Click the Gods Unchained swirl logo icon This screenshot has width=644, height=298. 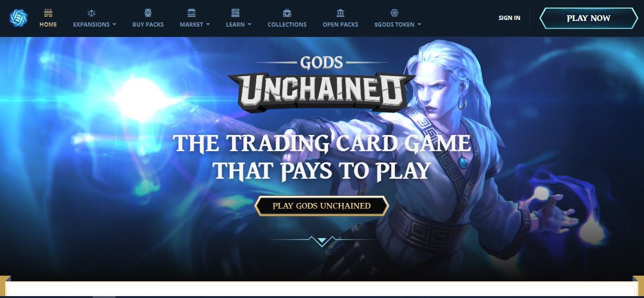coord(19,18)
